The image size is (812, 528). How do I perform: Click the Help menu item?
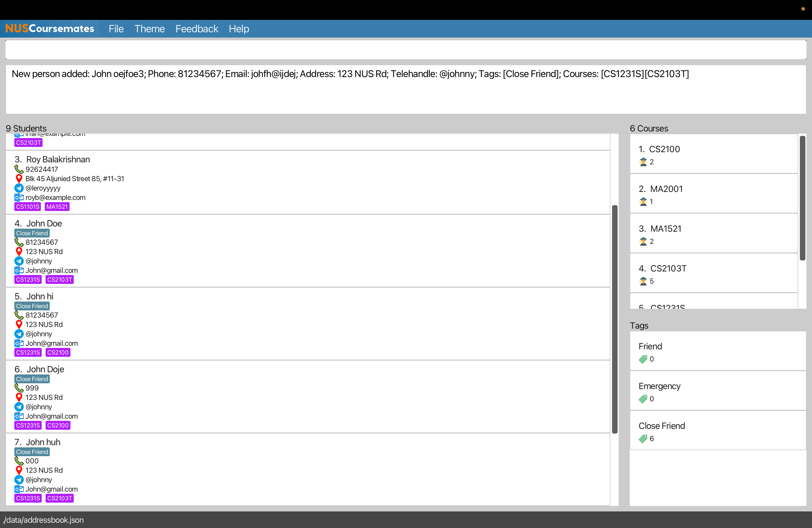coord(239,28)
